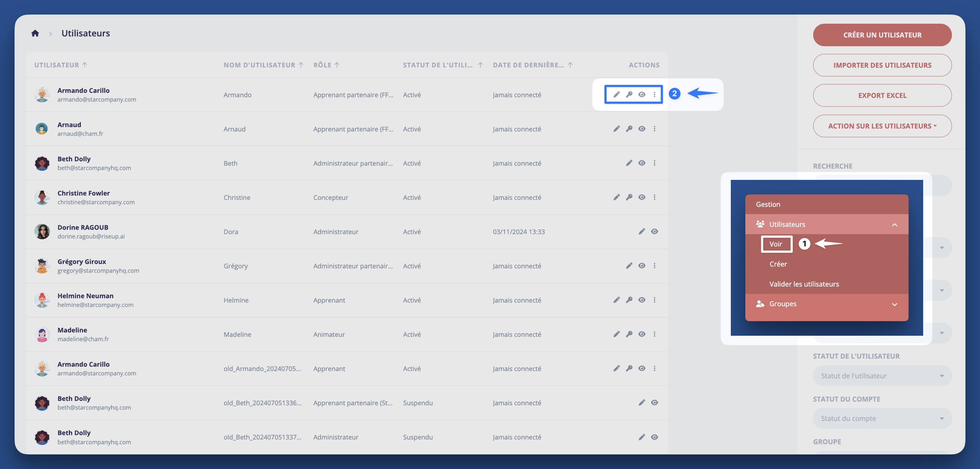Open three-dot menu for Grégory Giroux
The width and height of the screenshot is (980, 469).
tap(654, 266)
